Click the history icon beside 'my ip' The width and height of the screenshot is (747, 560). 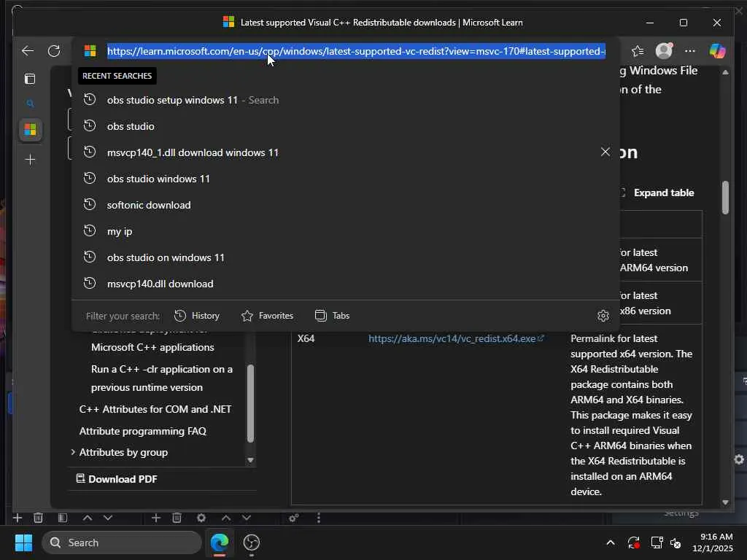point(90,231)
